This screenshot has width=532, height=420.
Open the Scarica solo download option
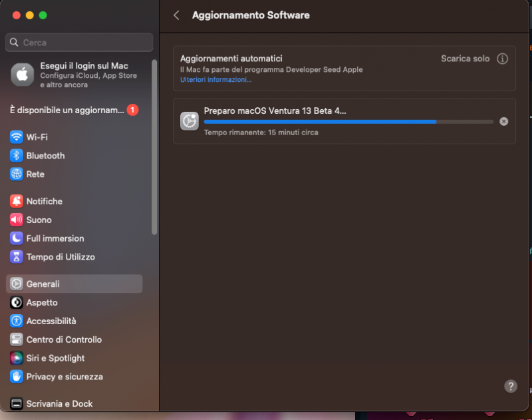[465, 59]
